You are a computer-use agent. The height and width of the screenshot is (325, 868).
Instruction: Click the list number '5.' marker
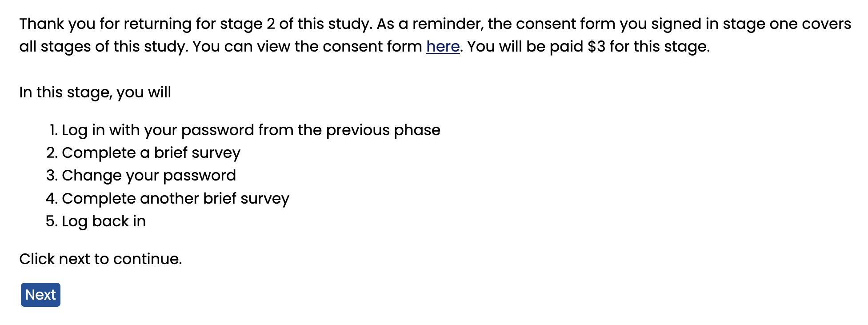coord(52,221)
